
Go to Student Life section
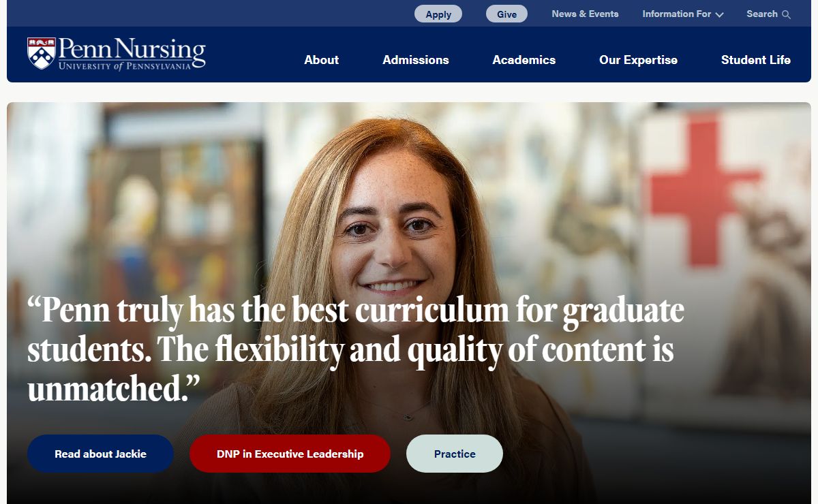click(x=756, y=60)
